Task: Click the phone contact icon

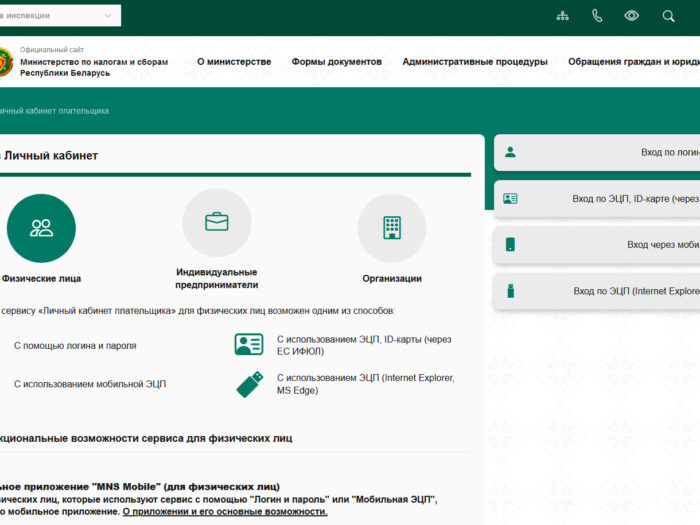Action: coord(597,16)
